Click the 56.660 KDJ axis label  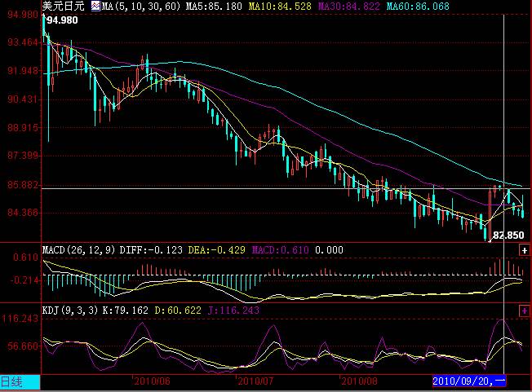pos(23,346)
